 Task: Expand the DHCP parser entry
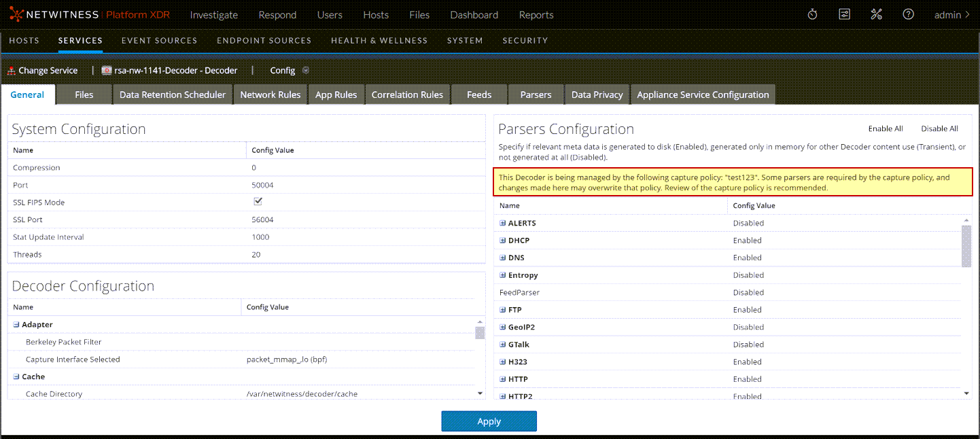(503, 241)
